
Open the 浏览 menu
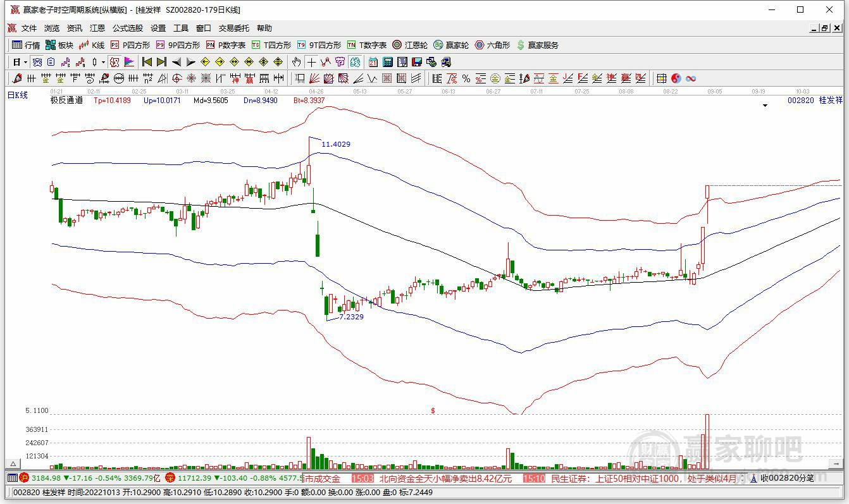pyautogui.click(x=52, y=28)
